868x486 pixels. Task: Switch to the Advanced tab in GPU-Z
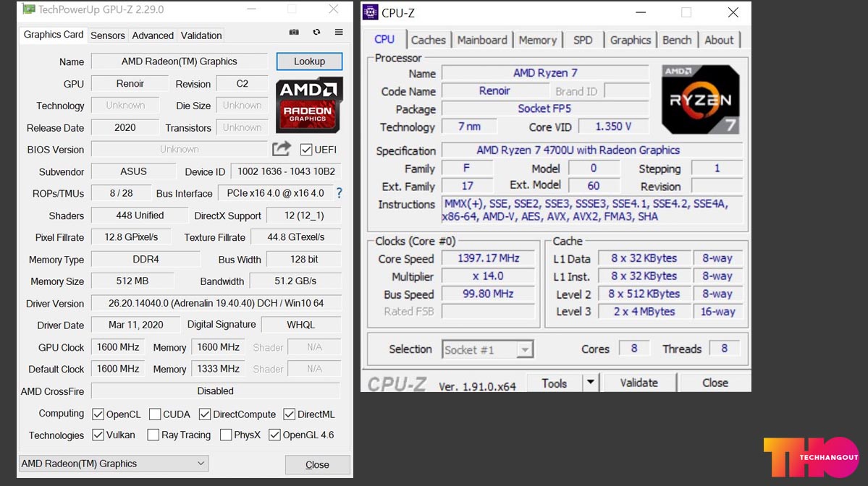coord(153,35)
